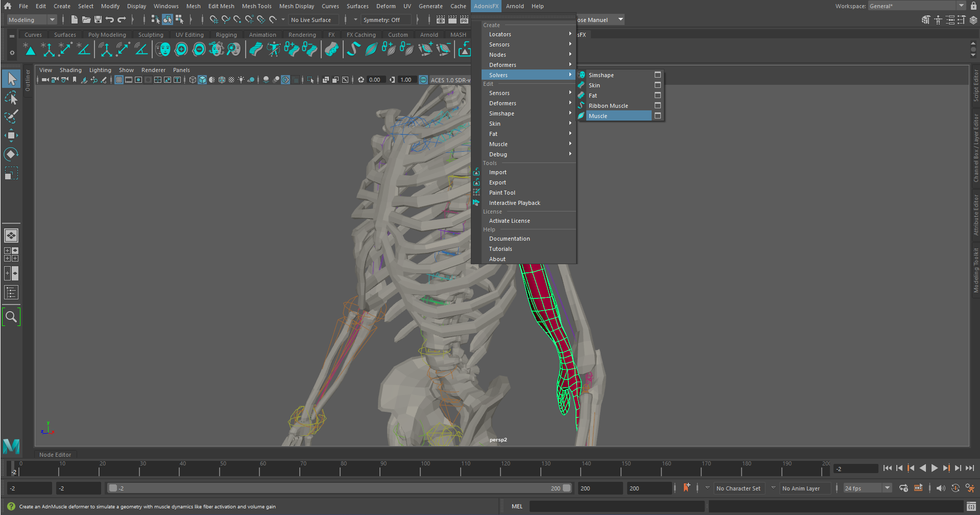Toggle the ACES color management ON button
This screenshot has width=980, height=515.
pos(423,80)
